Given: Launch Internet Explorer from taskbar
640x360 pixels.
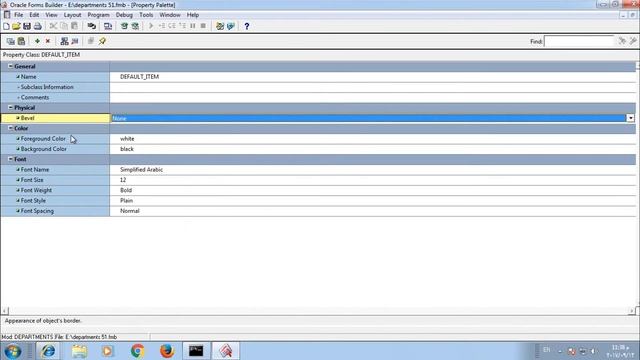Looking at the screenshot, I should [x=48, y=351].
